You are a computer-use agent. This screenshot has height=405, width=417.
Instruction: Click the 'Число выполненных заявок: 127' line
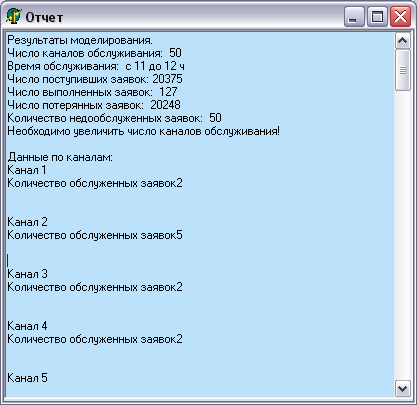click(92, 92)
